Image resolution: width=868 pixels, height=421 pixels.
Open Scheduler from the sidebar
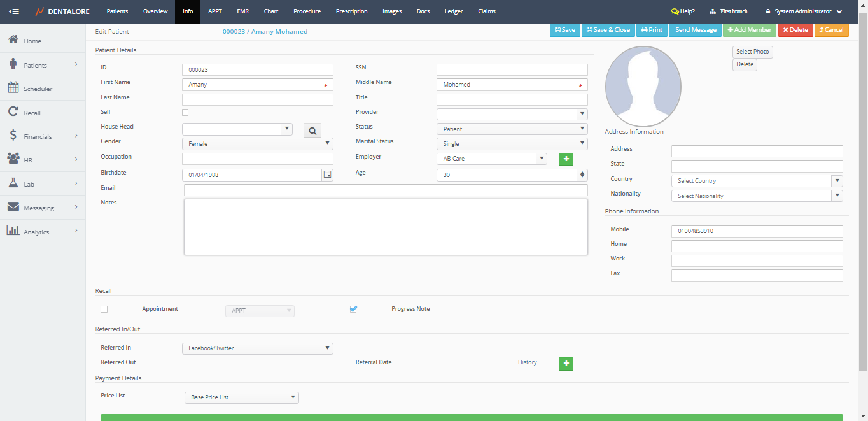tap(38, 89)
